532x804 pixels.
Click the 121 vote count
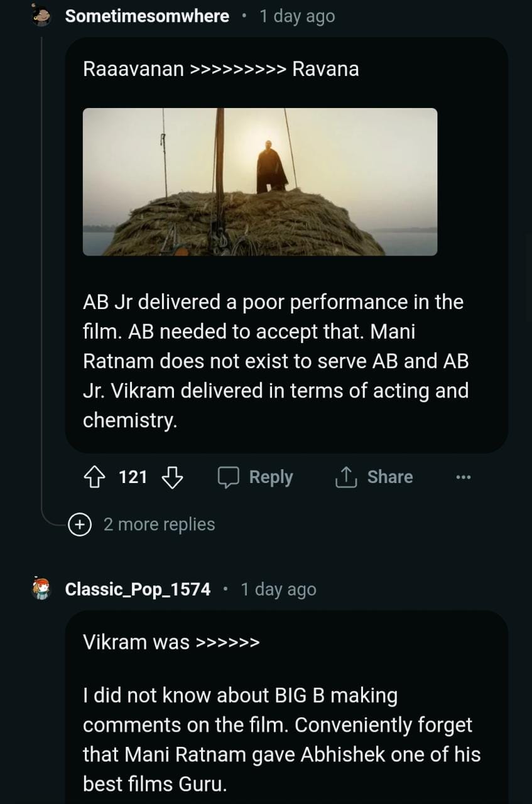click(x=133, y=477)
